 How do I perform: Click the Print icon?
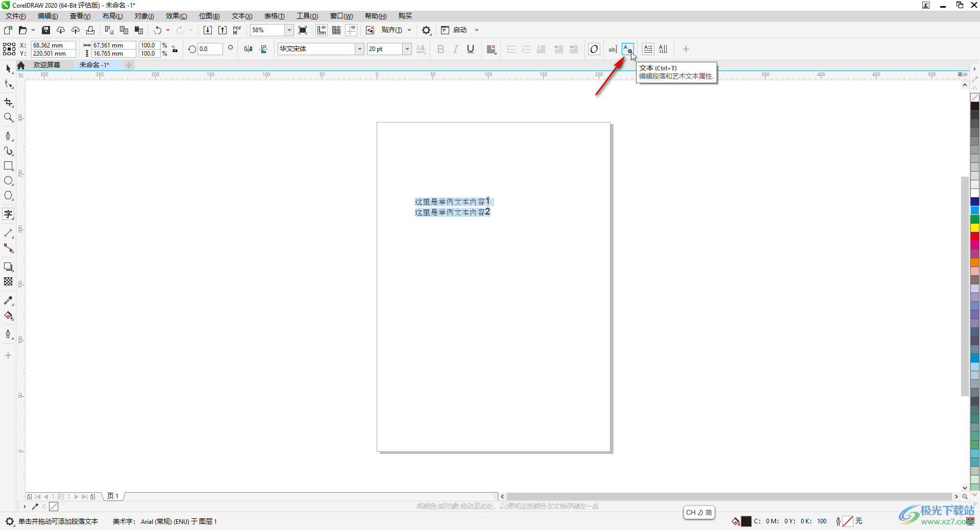pos(90,30)
